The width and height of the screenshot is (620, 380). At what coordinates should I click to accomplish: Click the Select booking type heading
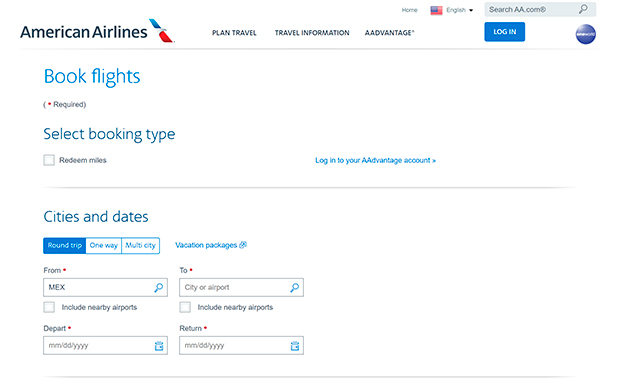point(109,134)
